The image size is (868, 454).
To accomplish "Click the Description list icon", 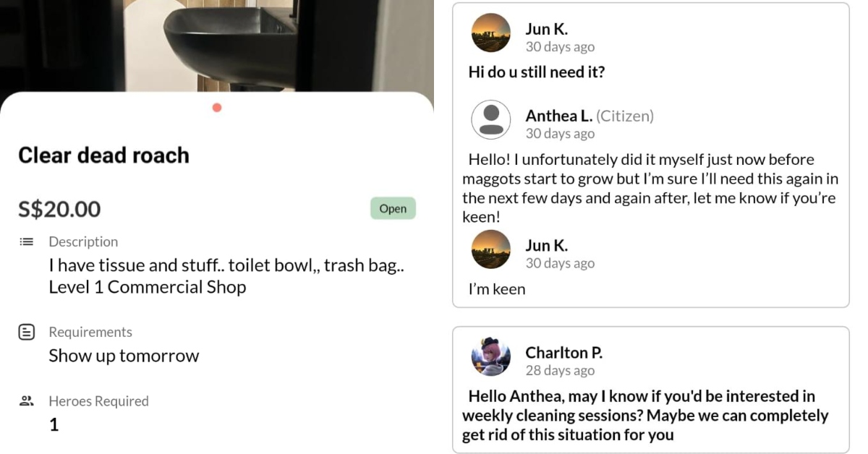I will pyautogui.click(x=26, y=241).
